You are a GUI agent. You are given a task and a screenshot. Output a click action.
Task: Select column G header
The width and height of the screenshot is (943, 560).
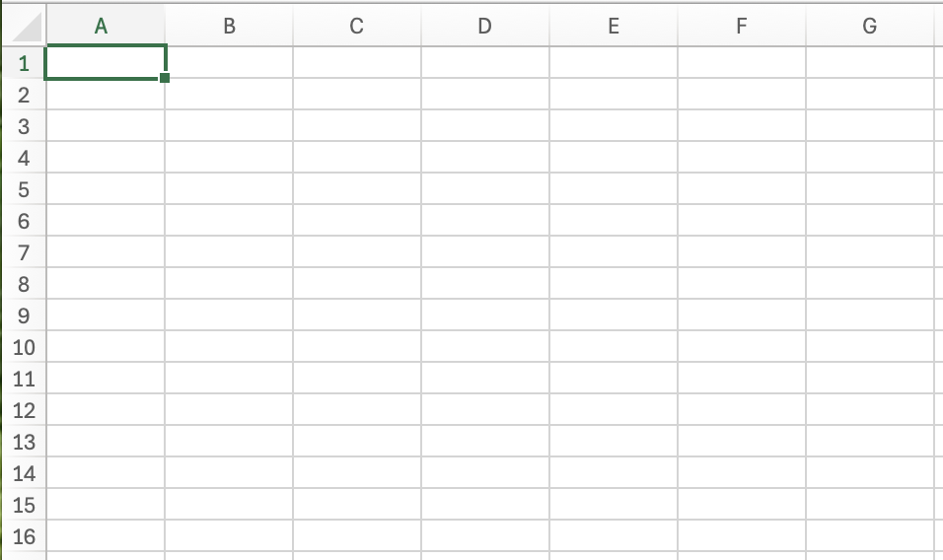point(869,27)
